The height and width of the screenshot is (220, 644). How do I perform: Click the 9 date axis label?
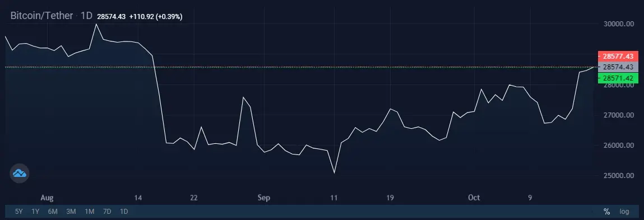(530, 198)
